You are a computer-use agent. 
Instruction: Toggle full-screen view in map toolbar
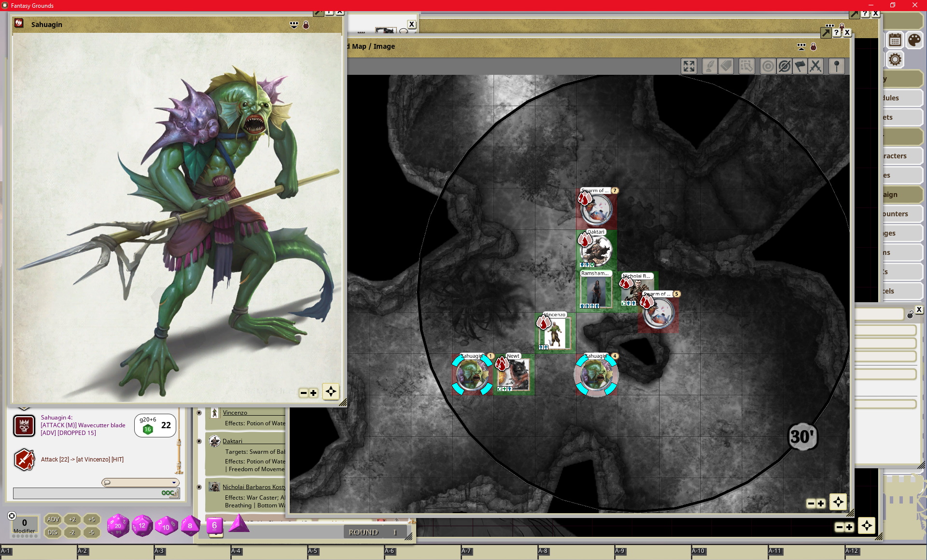689,66
